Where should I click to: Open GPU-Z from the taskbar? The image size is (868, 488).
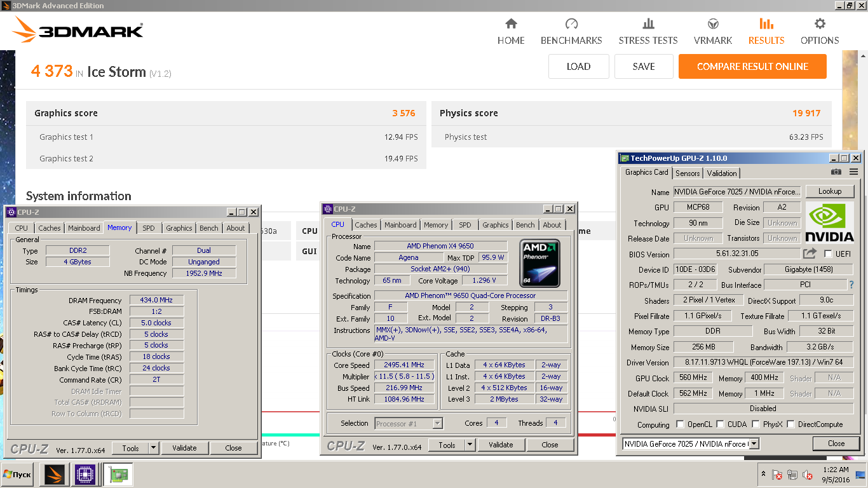(x=118, y=475)
